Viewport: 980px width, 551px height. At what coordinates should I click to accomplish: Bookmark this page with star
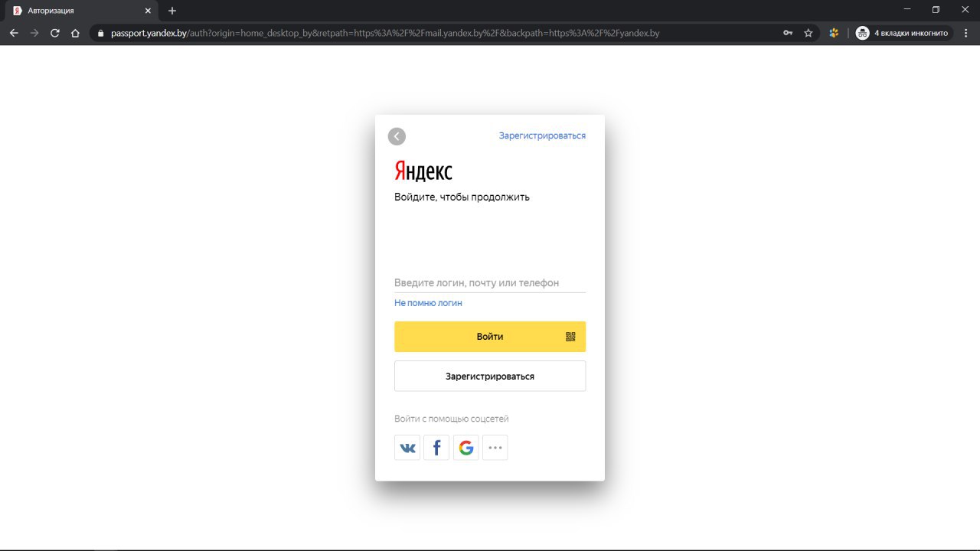tap(808, 33)
